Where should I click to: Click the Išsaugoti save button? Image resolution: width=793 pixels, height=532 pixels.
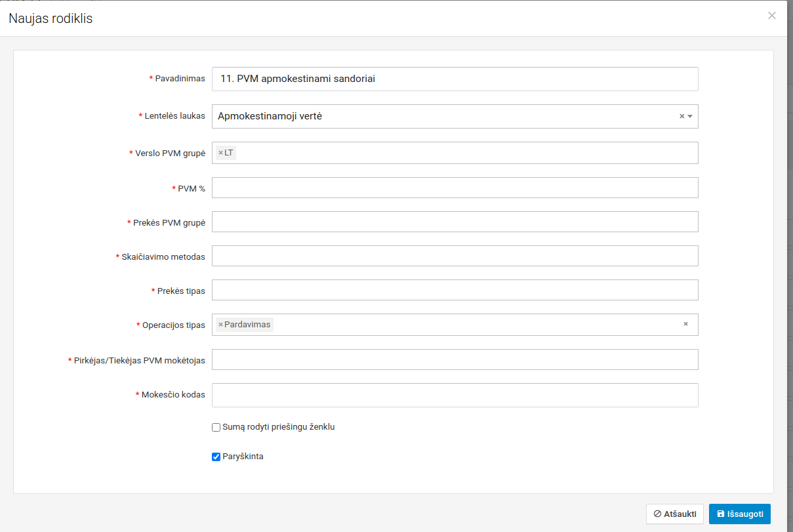pos(739,514)
